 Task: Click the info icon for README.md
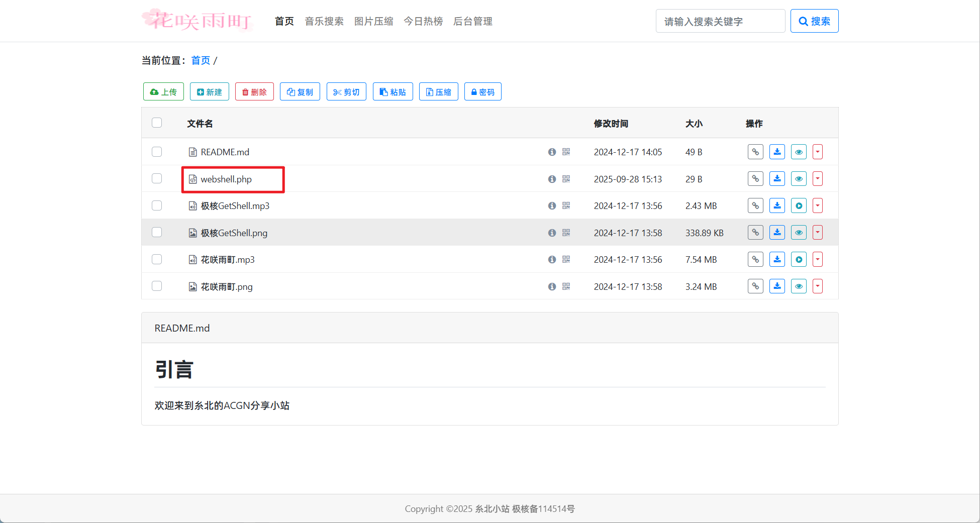(552, 152)
